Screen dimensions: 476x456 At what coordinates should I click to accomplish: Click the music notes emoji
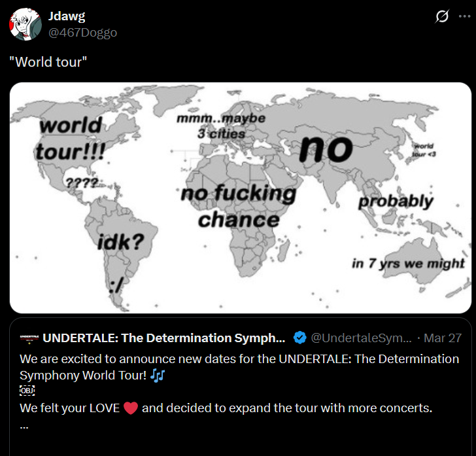(158, 376)
